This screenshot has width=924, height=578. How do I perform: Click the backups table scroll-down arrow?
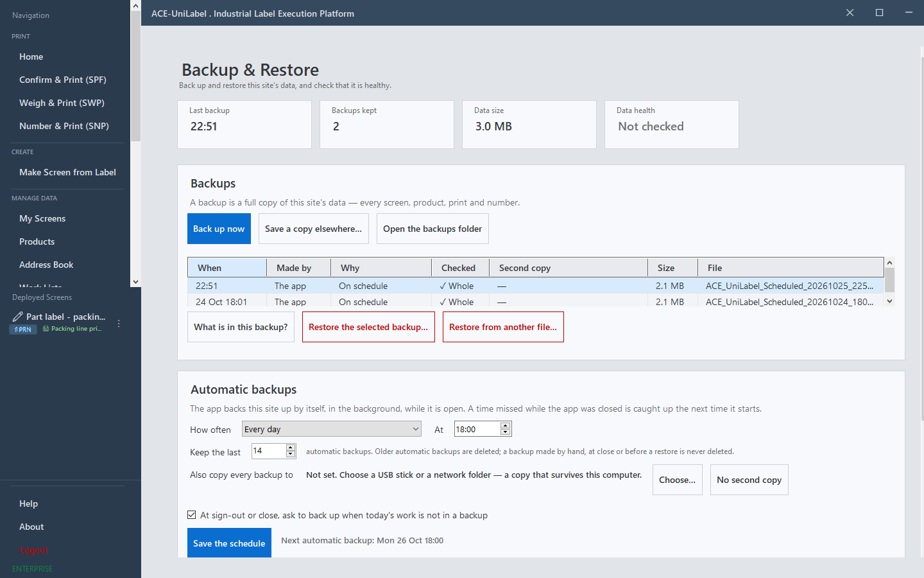(889, 301)
